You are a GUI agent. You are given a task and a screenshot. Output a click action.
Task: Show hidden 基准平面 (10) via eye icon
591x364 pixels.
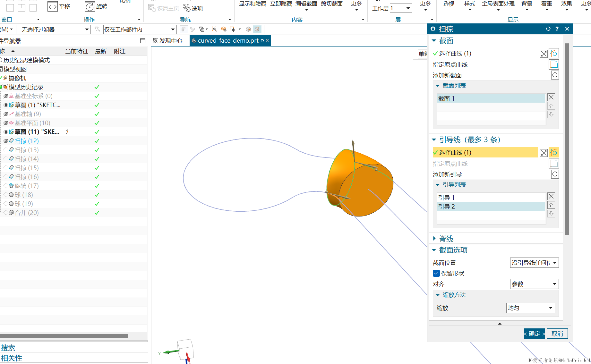(6, 123)
